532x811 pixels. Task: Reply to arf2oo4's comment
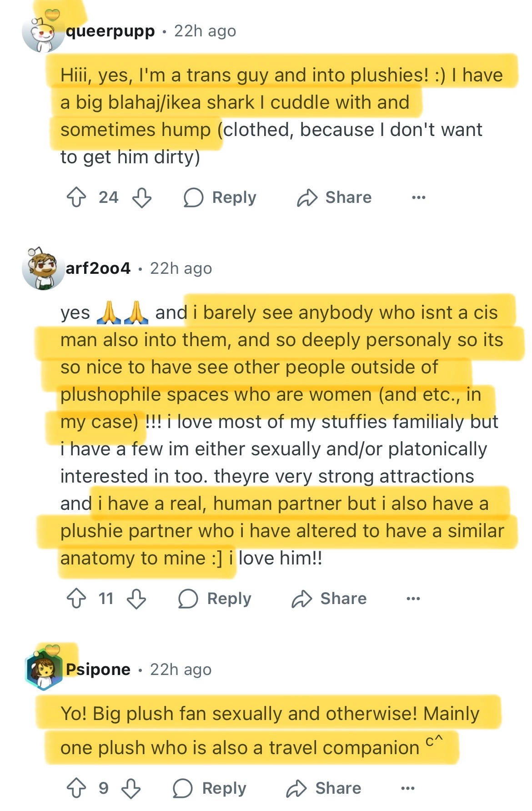[215, 599]
